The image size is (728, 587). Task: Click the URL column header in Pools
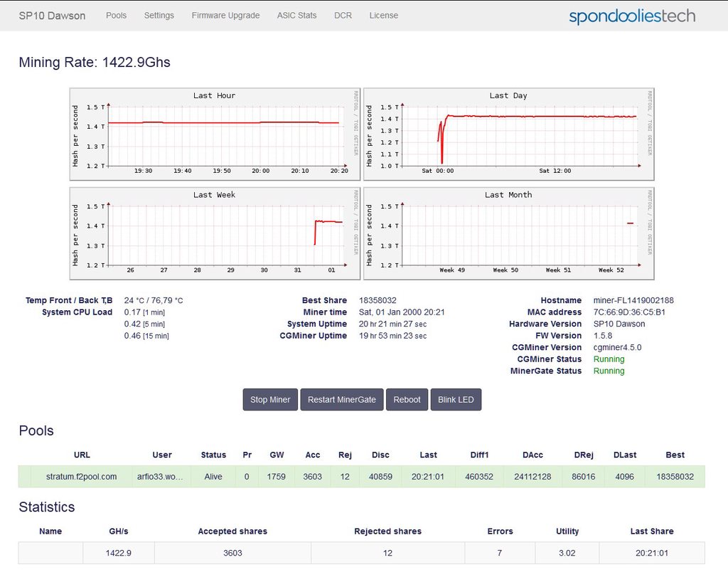[82, 455]
